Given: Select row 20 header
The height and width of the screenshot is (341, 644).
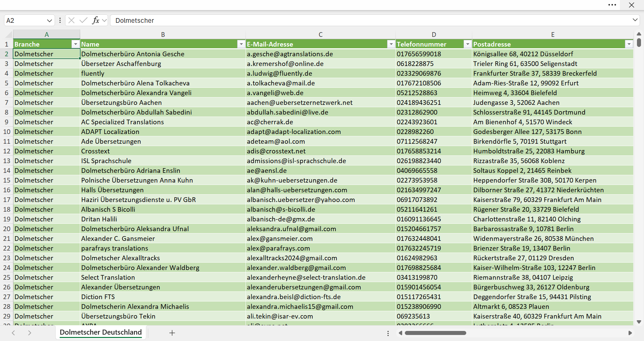Looking at the screenshot, I should click(x=7, y=229).
